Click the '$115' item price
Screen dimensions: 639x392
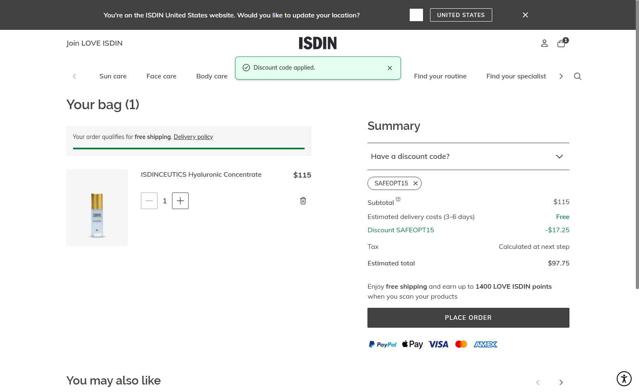[x=302, y=175]
